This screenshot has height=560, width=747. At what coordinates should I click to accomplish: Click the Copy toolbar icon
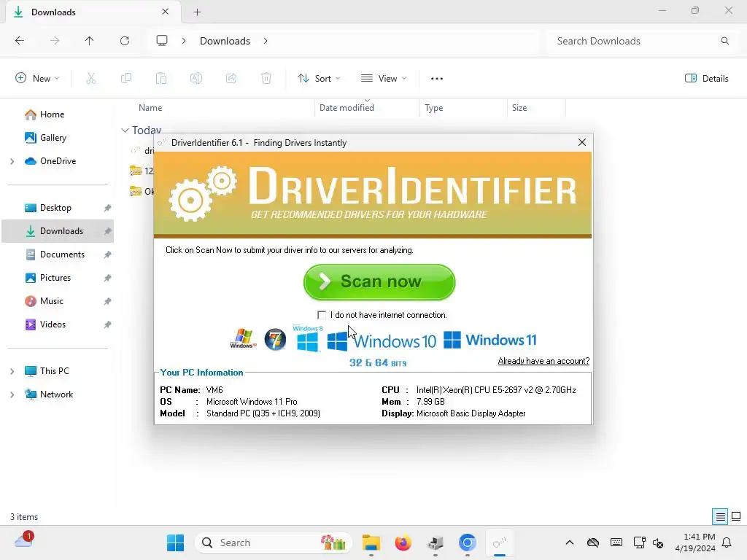(x=126, y=79)
